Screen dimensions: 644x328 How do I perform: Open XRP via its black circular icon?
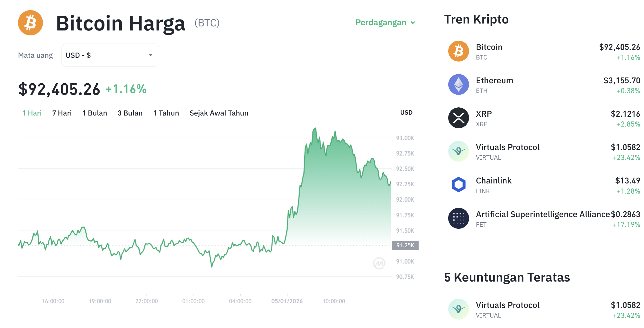(x=458, y=118)
